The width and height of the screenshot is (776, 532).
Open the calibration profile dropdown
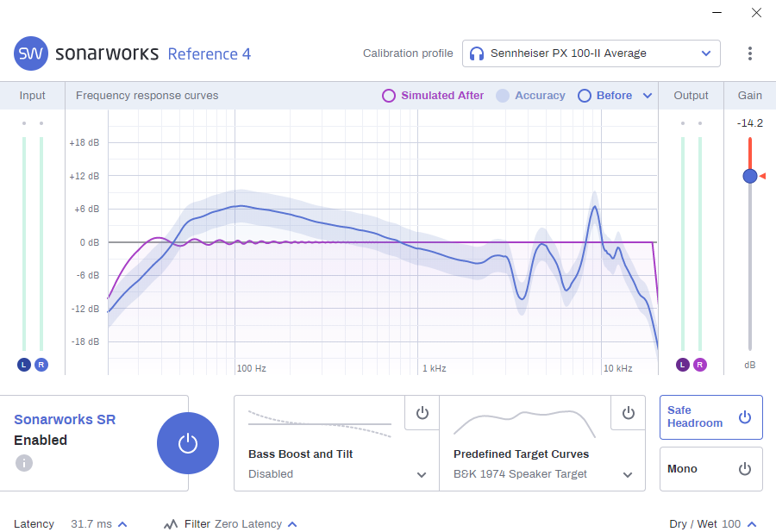tap(591, 53)
